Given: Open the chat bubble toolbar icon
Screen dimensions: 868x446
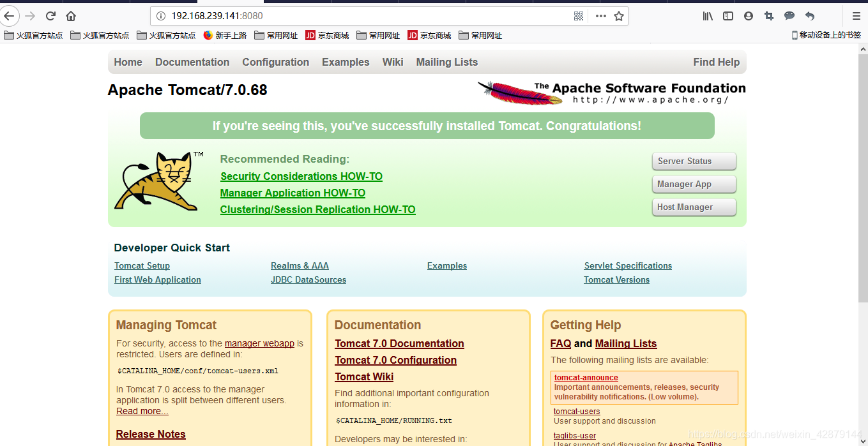Looking at the screenshot, I should click(789, 16).
